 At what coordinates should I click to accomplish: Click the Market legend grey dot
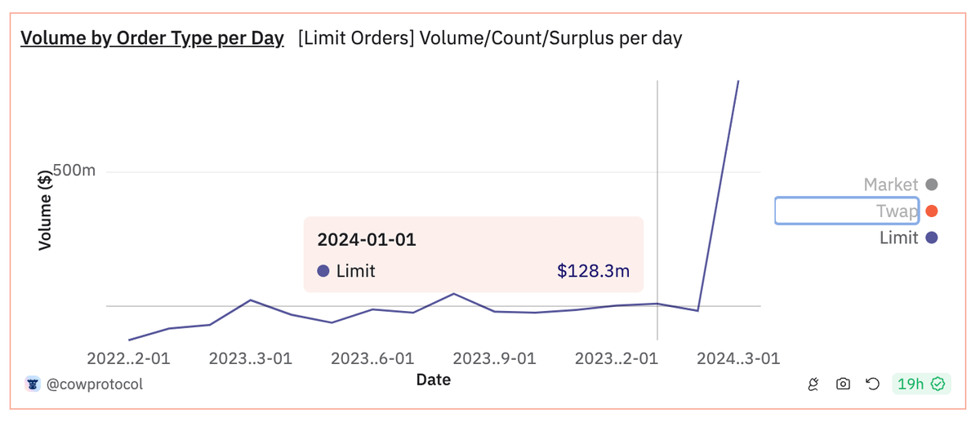point(932,185)
